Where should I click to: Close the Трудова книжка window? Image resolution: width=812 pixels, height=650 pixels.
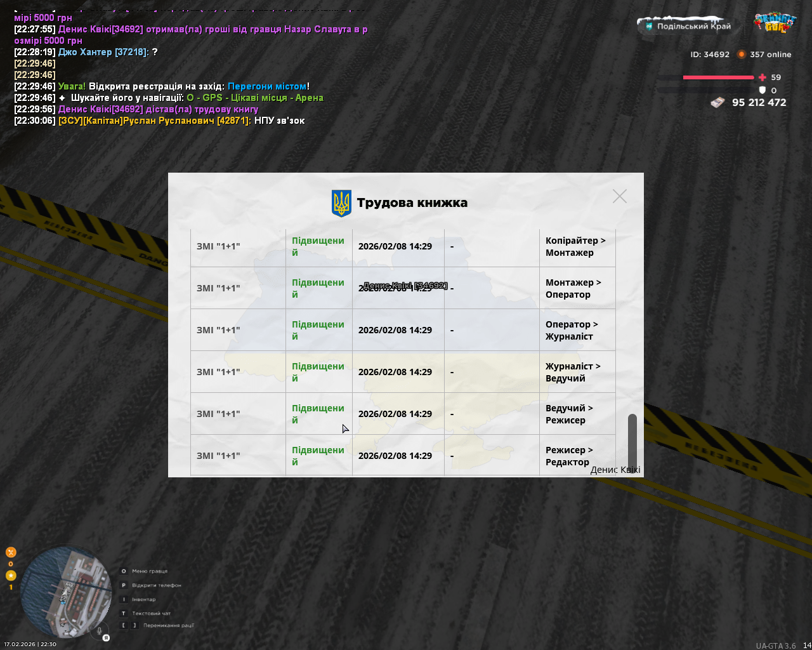[x=620, y=196]
